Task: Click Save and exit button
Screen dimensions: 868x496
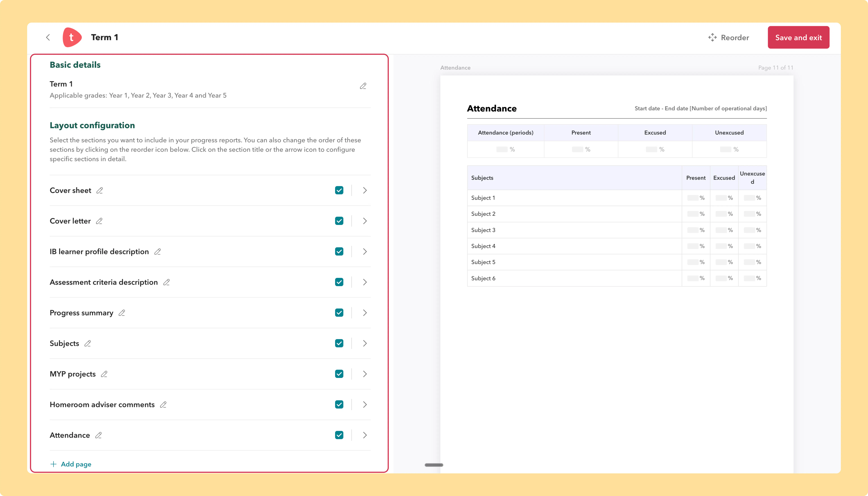Action: 798,37
